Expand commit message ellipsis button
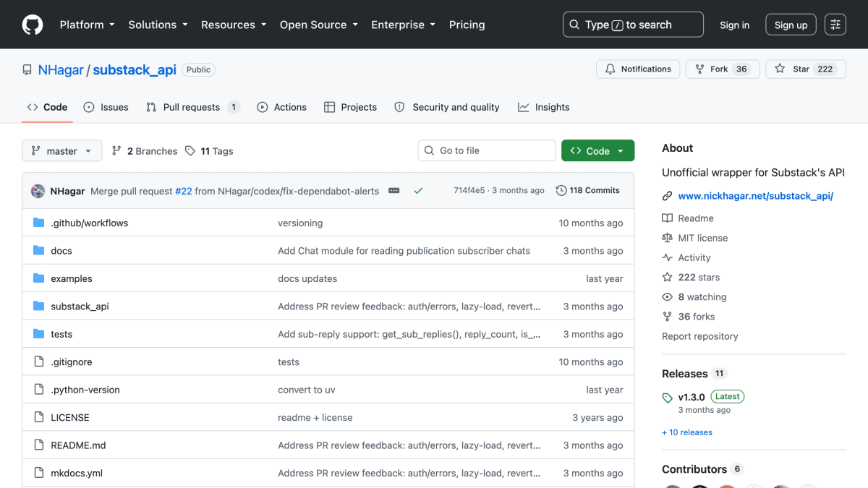This screenshot has width=868, height=488. point(394,191)
